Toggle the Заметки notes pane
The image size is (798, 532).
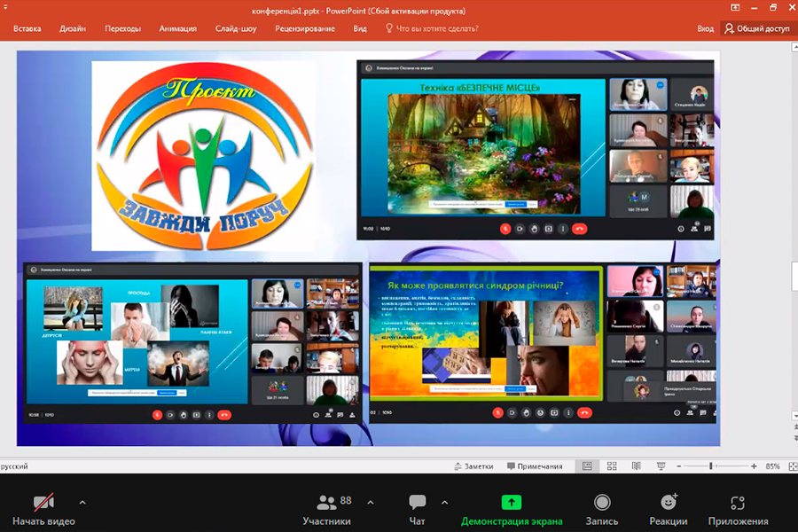click(473, 466)
